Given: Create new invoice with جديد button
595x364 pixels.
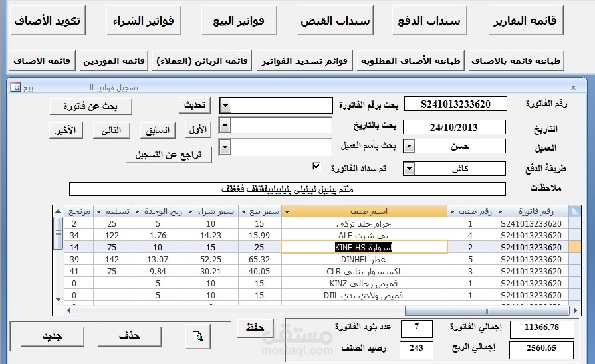Looking at the screenshot, I should (53, 336).
